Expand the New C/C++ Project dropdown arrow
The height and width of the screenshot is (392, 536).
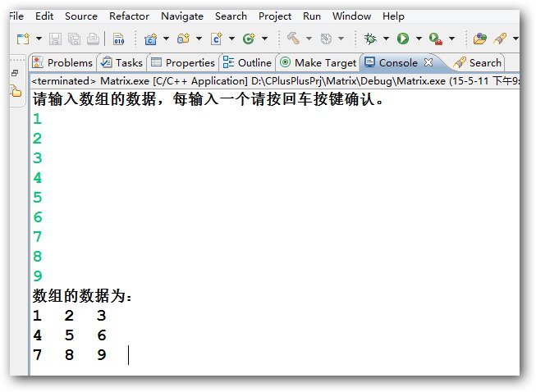click(x=166, y=39)
